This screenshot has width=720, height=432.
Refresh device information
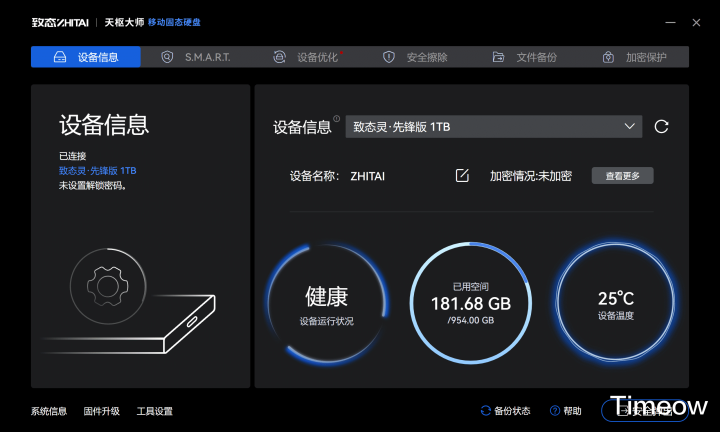(661, 126)
